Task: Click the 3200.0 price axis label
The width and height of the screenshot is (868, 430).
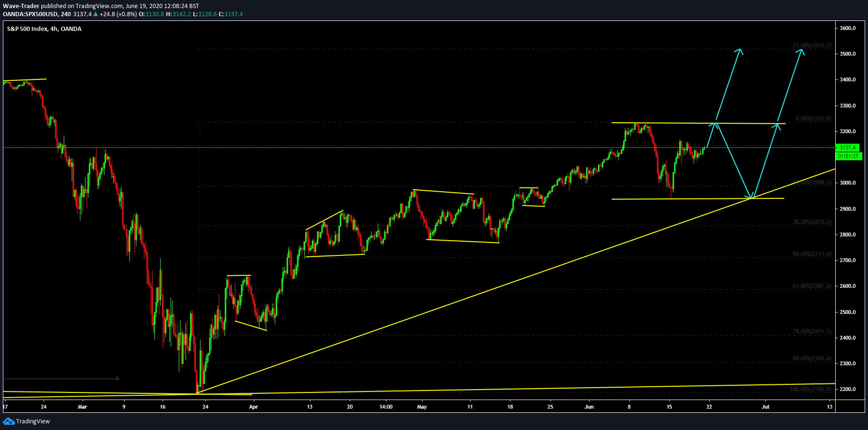Action: pyautogui.click(x=848, y=131)
